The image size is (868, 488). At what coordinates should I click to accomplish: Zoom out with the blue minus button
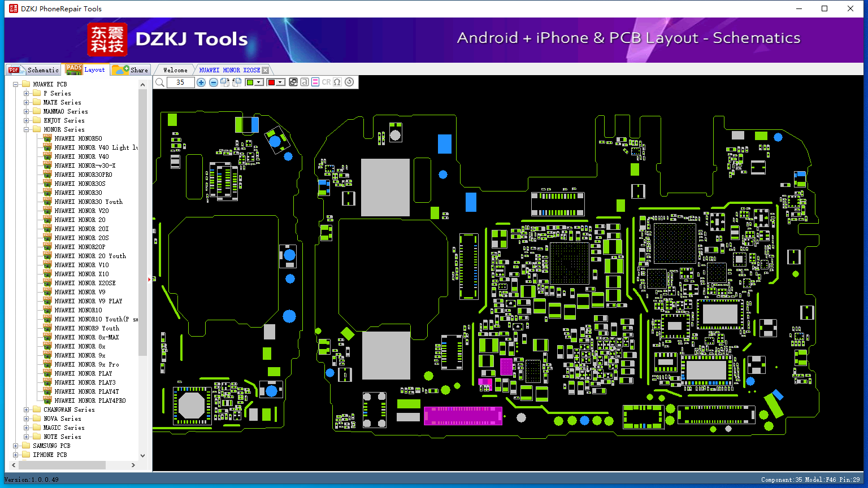(x=213, y=82)
